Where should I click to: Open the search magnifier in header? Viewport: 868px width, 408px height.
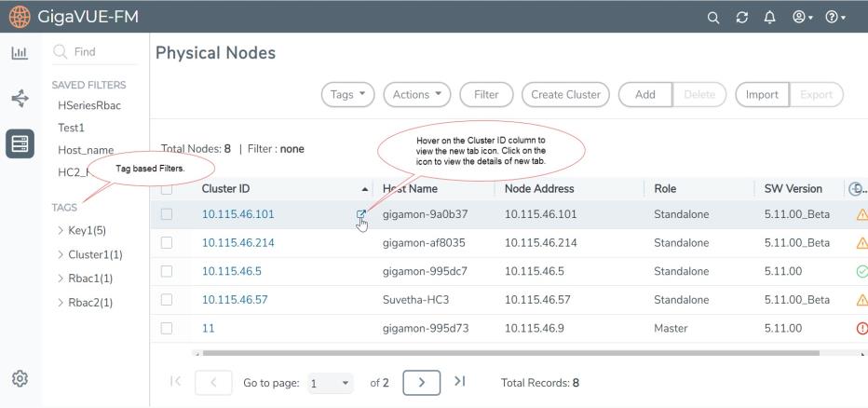click(713, 18)
